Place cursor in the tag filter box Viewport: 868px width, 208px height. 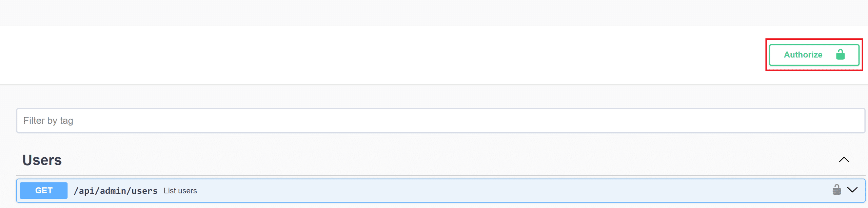[440, 121]
